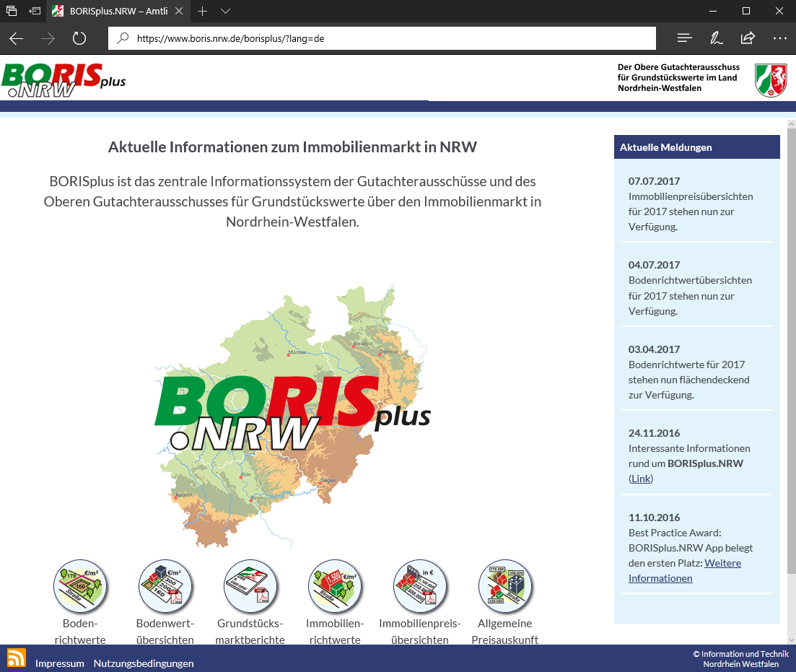Open the Bodenrichtwerte icon
Viewport: 796px width, 672px height.
80,586
